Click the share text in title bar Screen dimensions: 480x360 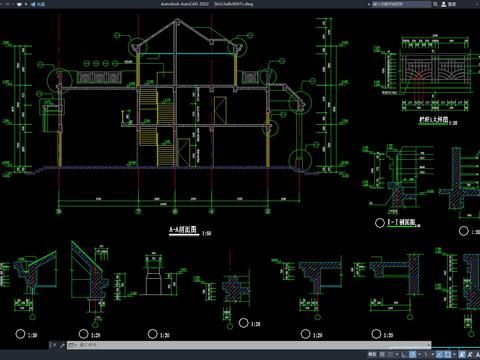click(x=41, y=4)
